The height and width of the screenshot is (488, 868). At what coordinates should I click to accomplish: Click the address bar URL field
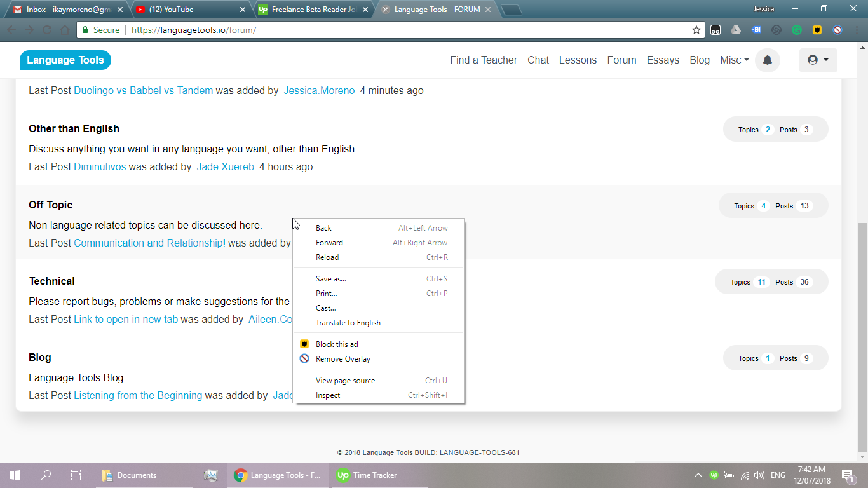coord(407,30)
